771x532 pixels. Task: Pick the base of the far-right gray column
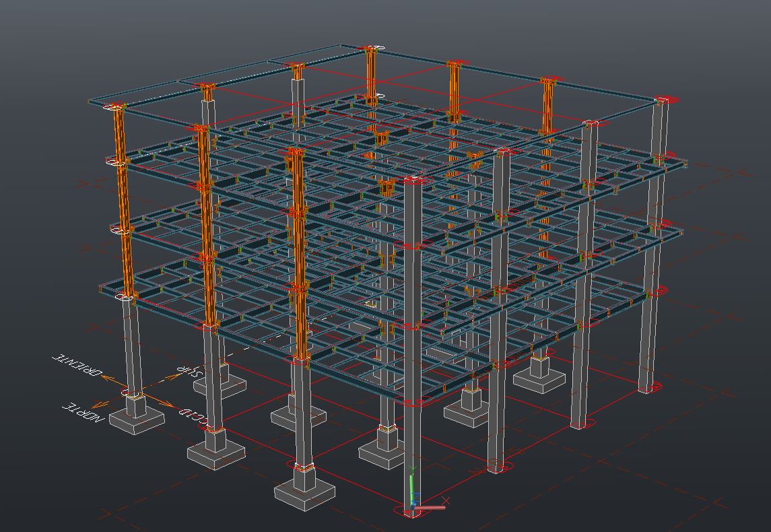click(x=647, y=386)
